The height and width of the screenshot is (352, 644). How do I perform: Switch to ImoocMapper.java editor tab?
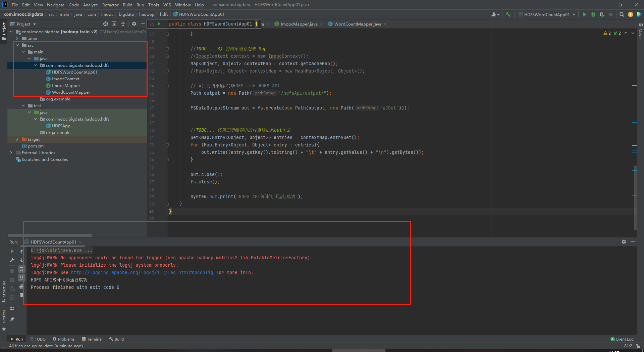point(299,24)
